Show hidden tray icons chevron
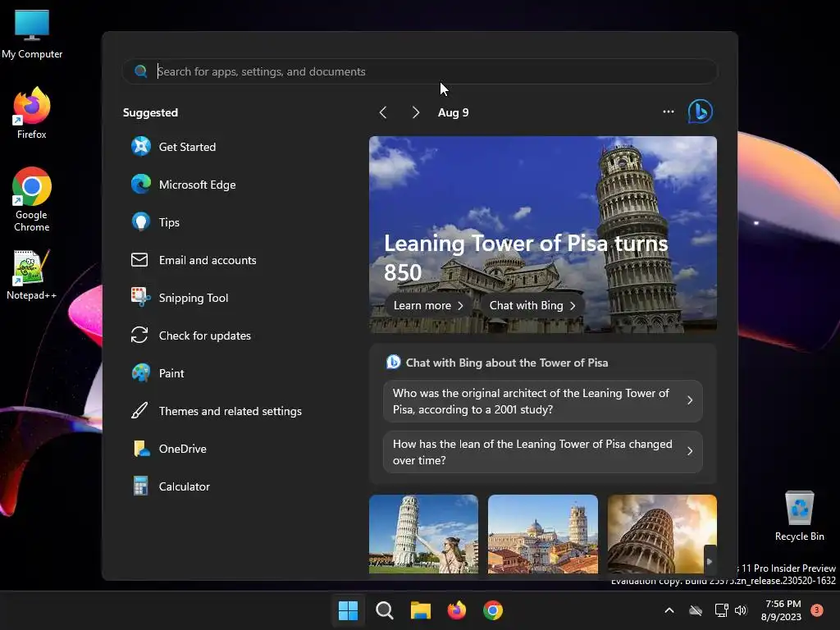This screenshot has height=630, width=840. (x=669, y=610)
